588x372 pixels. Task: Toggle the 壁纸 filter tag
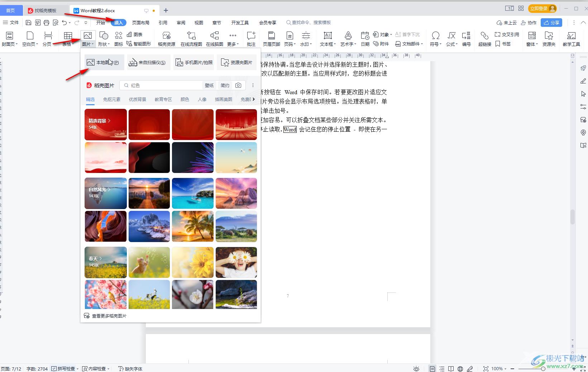209,85
